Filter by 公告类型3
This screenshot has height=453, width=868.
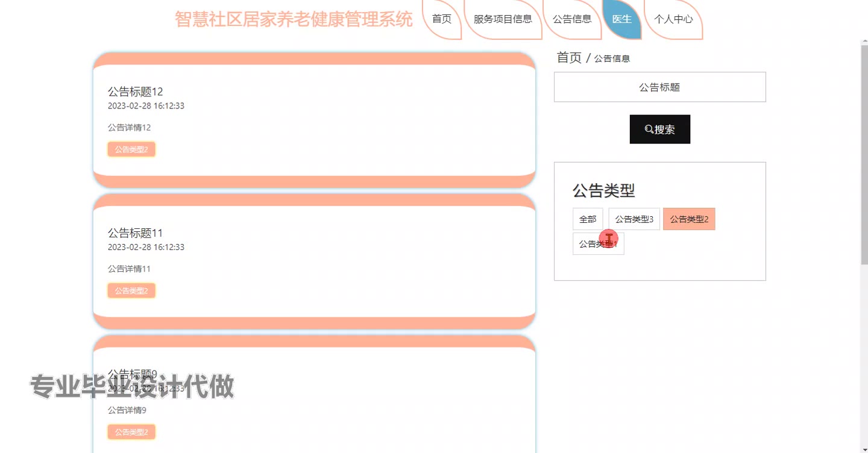coord(634,219)
